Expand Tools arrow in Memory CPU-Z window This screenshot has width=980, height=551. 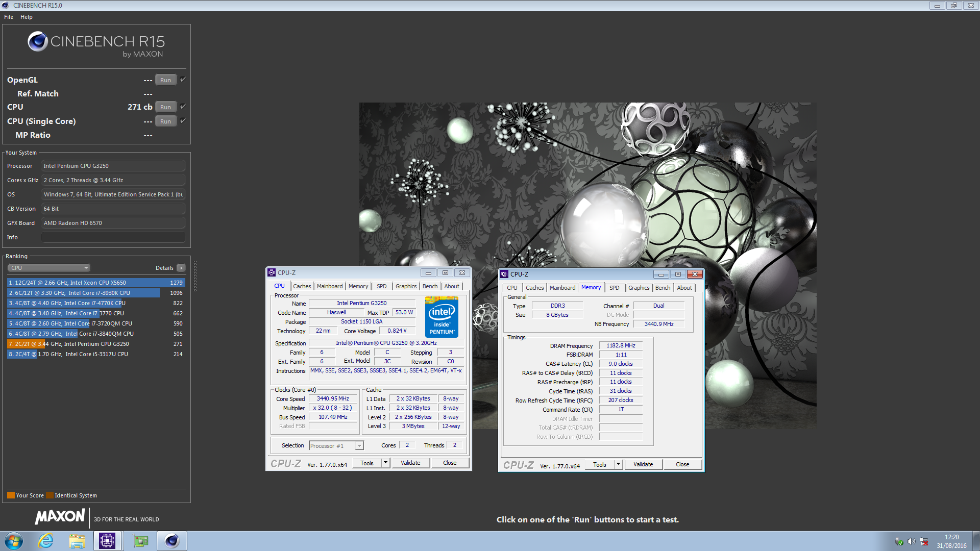(x=619, y=464)
